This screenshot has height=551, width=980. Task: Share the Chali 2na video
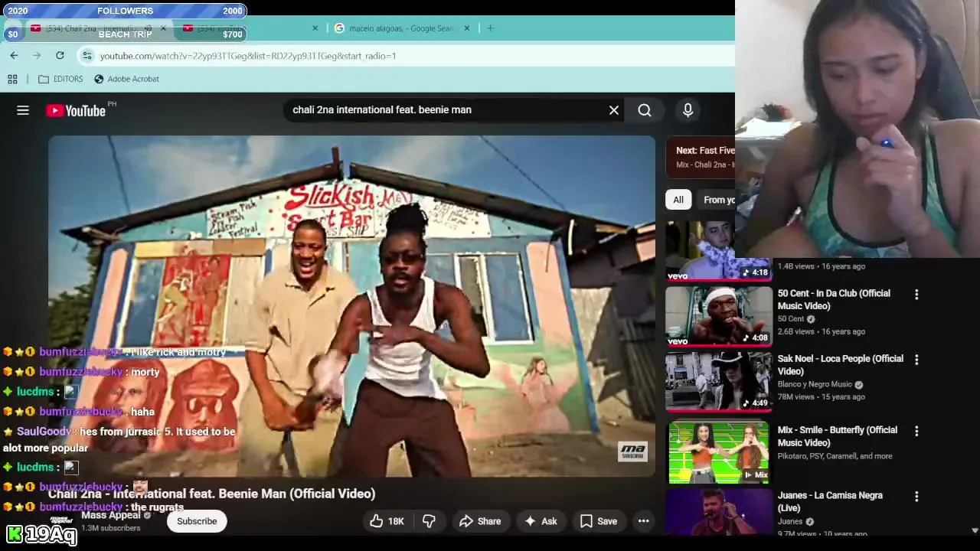point(479,521)
